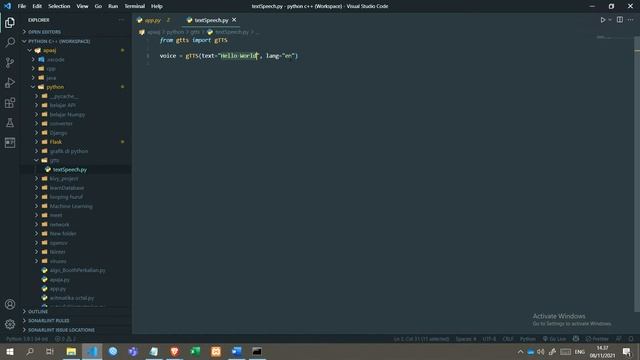Close the textSpeech.py tab

coord(234,20)
